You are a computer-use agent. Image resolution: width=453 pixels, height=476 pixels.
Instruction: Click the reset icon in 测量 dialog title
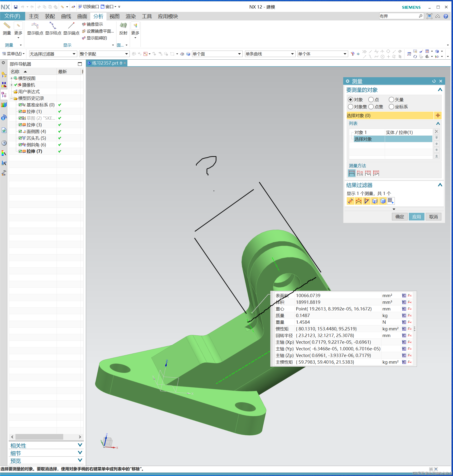434,81
